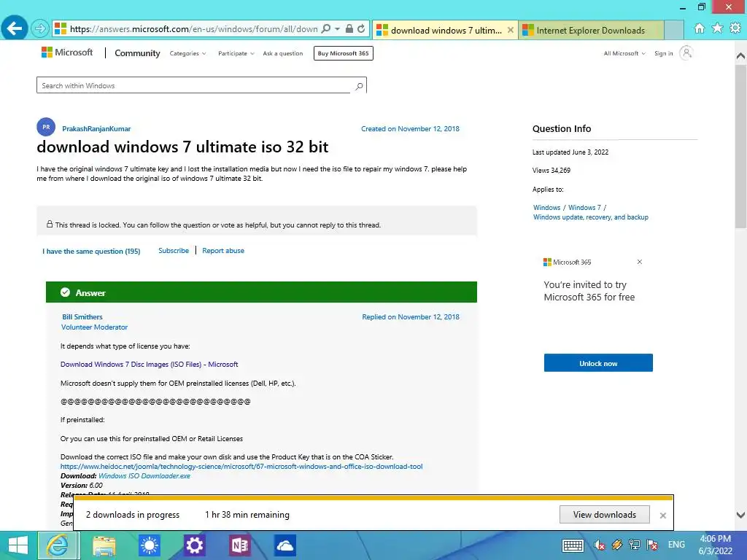Click Buy Microsoft 365 button

click(343, 53)
